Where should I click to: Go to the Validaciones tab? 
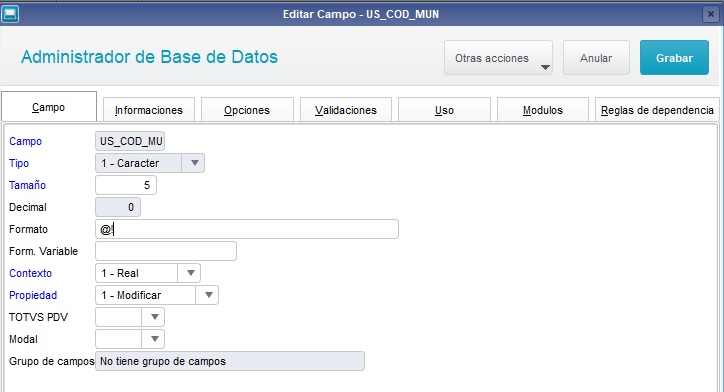tap(346, 110)
